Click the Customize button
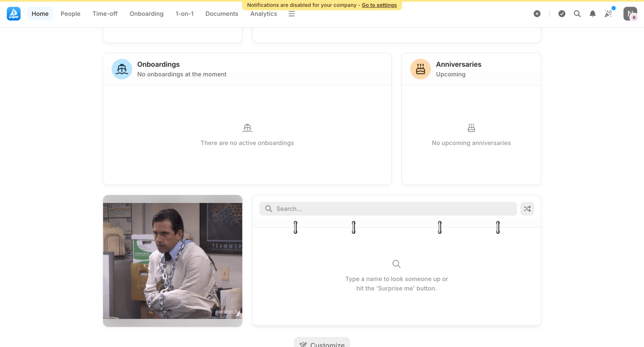 (x=322, y=342)
